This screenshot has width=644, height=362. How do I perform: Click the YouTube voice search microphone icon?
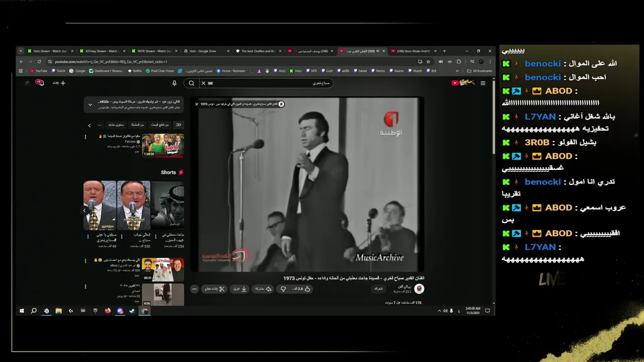pos(175,83)
